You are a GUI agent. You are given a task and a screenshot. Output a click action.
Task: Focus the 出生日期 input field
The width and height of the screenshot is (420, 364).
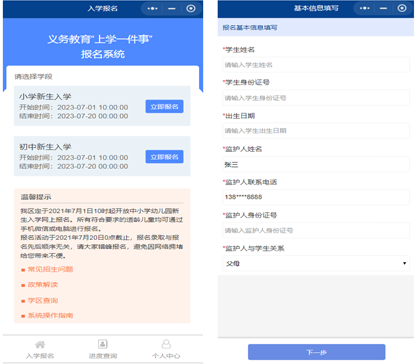[316, 131]
